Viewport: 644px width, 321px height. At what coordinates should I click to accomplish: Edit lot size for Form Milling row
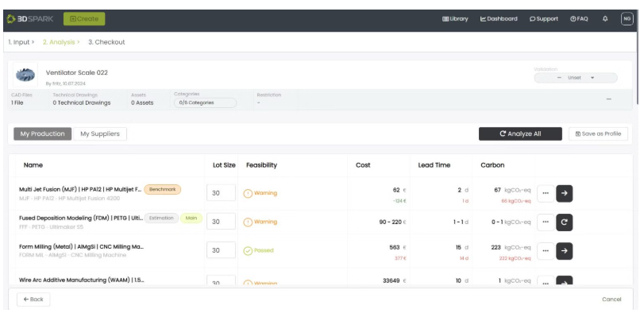[x=221, y=250]
